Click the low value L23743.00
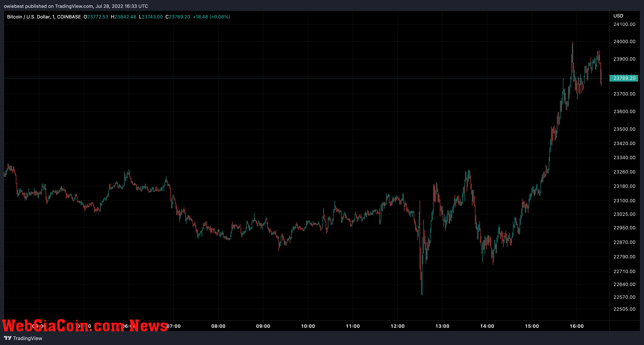Screen dimensions: 644x345 (x=151, y=17)
